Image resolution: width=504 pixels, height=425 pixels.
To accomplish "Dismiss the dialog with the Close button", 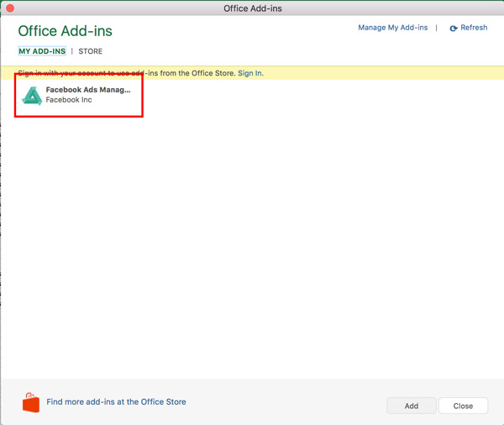I will pos(463,406).
